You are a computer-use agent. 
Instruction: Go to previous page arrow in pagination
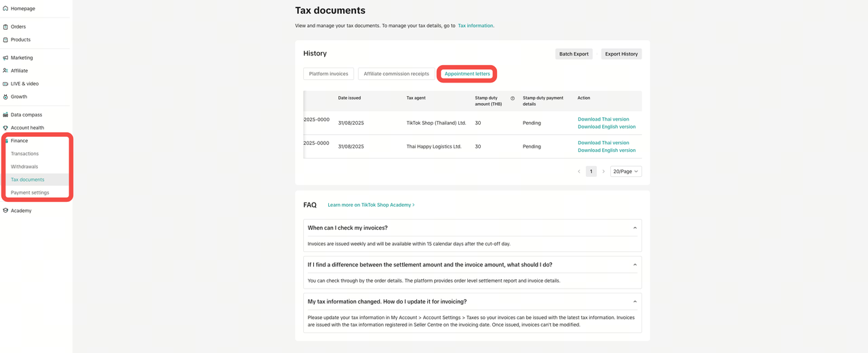[579, 171]
